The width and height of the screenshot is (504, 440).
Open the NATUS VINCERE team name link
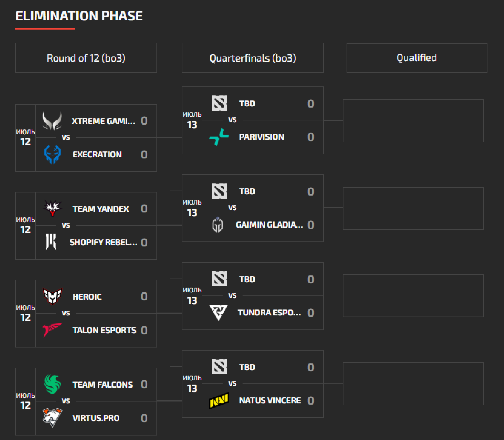click(270, 400)
